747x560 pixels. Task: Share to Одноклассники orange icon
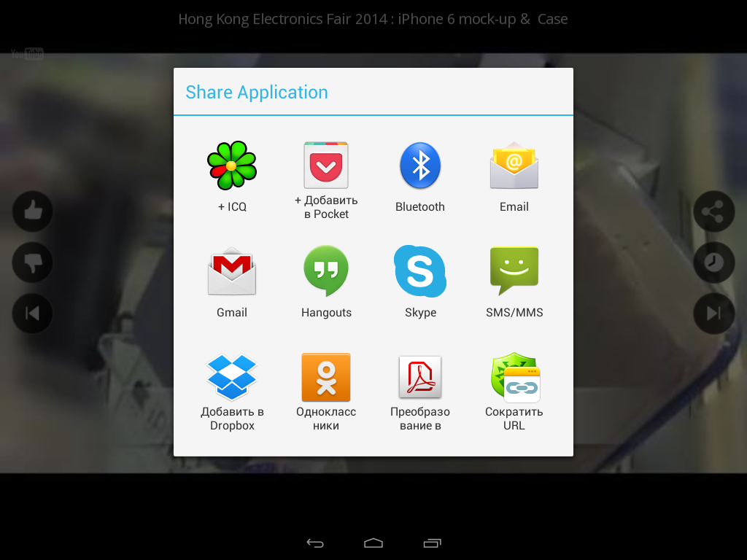[x=326, y=377]
